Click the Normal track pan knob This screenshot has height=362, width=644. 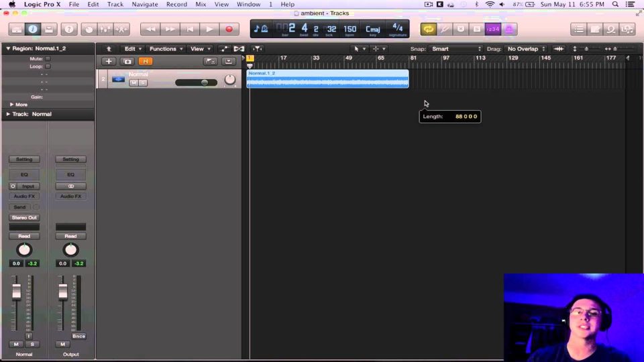pyautogui.click(x=230, y=80)
